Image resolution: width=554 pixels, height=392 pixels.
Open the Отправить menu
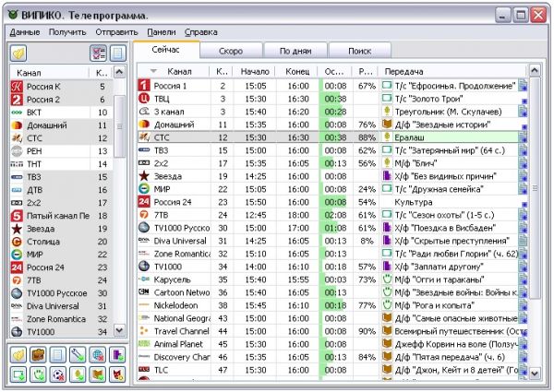(116, 32)
